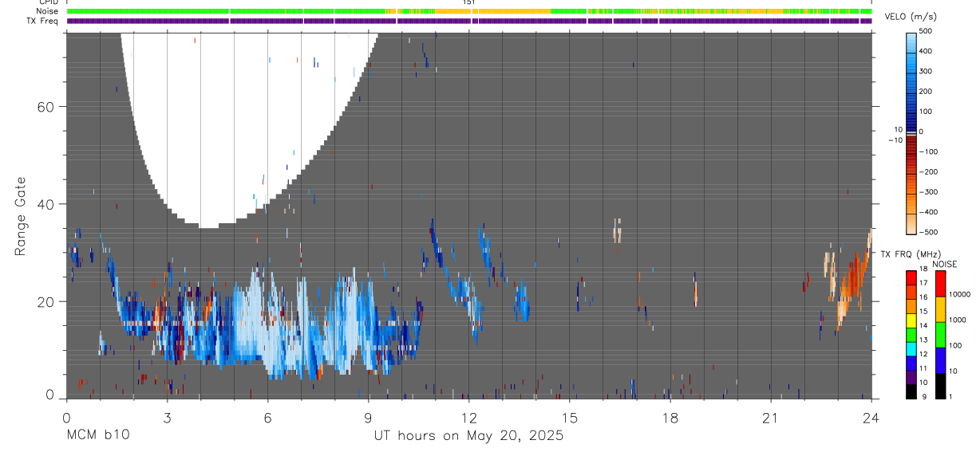This screenshot has height=452, width=980.
Task: Click the green-orange Noise strip at top
Action: coord(468,11)
